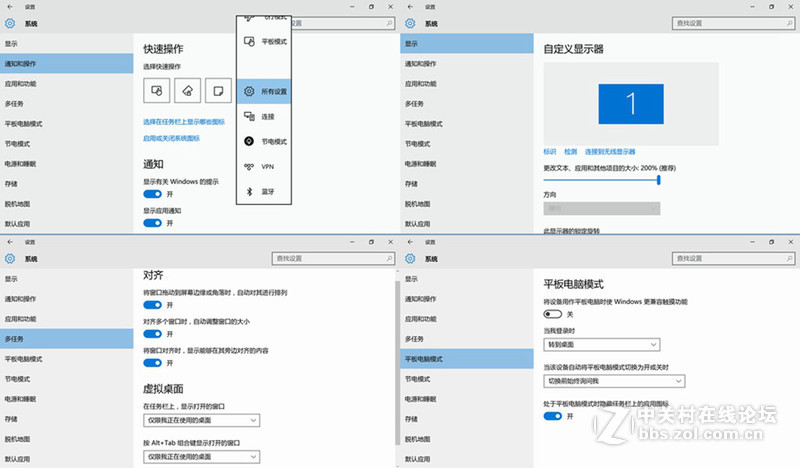Click the 系统 gear icon in the 多任务 window
800x468 pixels.
(10, 259)
